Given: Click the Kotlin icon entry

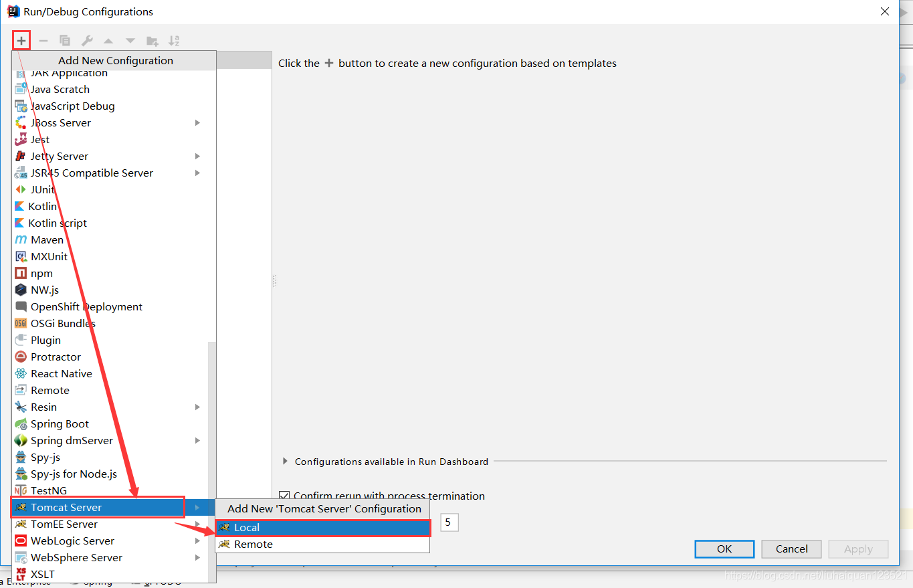Looking at the screenshot, I should pyautogui.click(x=20, y=206).
